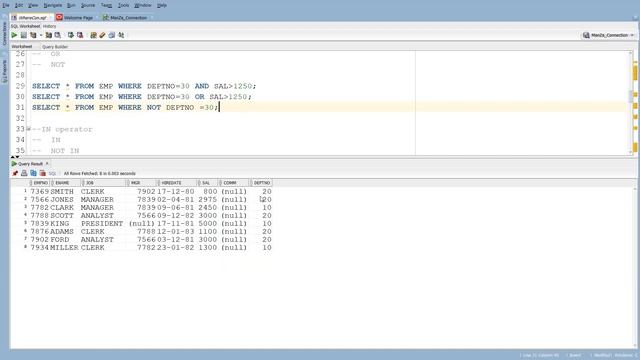Switch to the History tab
The image size is (640, 360).
pos(49,26)
